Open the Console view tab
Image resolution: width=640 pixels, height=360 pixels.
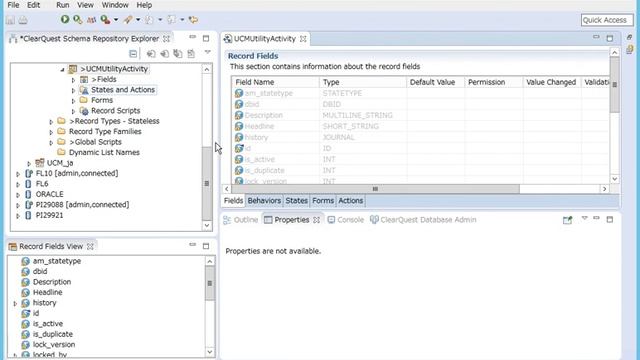pos(345,220)
